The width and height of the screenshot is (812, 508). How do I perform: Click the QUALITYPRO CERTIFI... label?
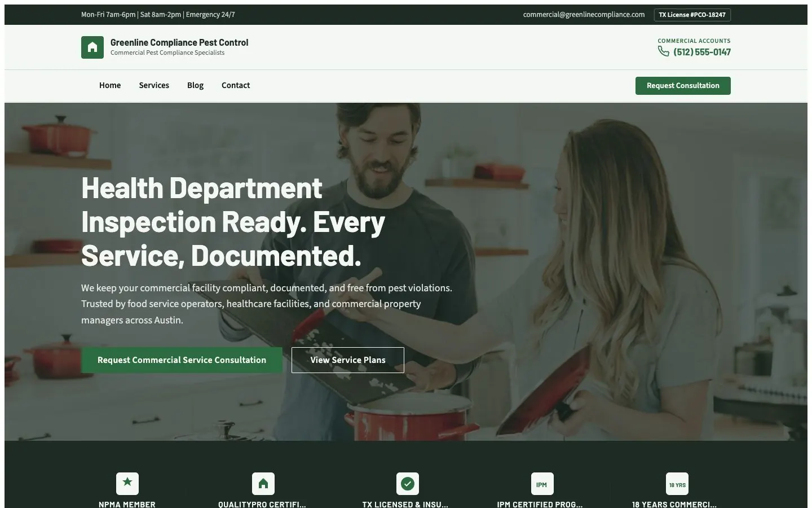coord(262,505)
